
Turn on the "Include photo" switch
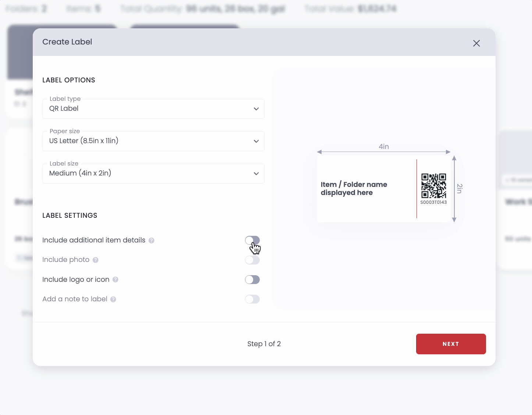(x=252, y=260)
